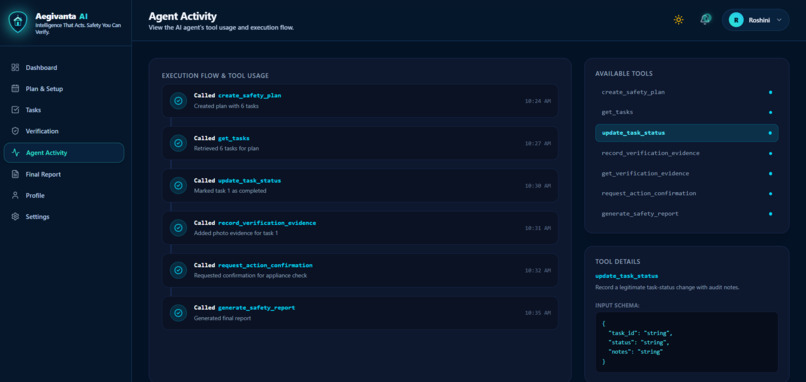
Task: Click the Dashboard grid icon
Action: tap(15, 67)
